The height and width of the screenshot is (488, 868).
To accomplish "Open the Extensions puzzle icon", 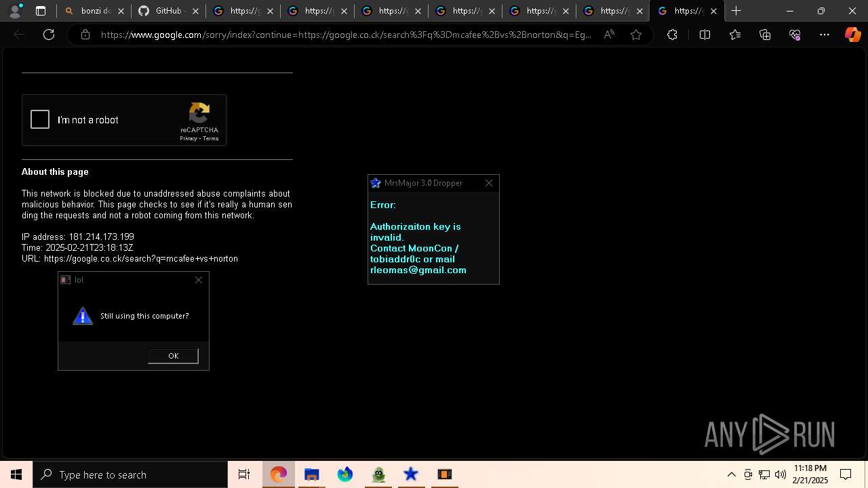I will click(x=672, y=35).
